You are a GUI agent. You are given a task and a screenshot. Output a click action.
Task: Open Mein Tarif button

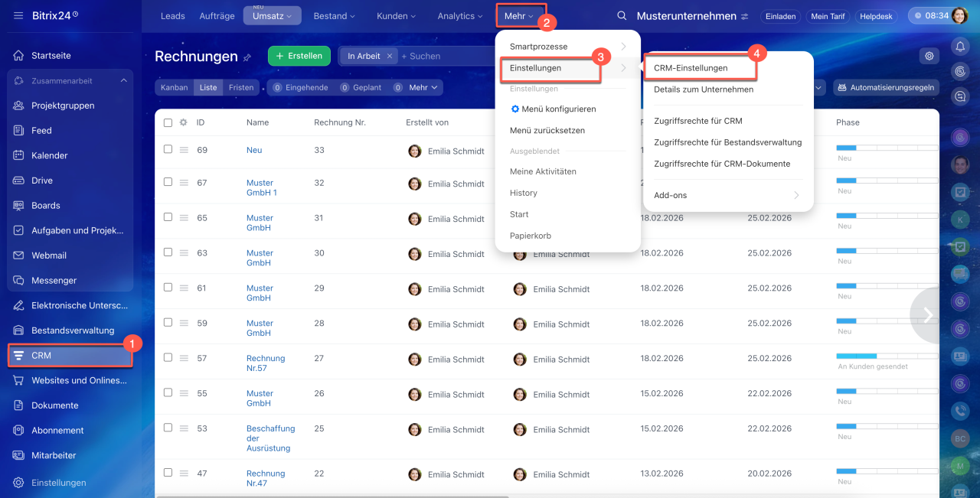pos(828,16)
